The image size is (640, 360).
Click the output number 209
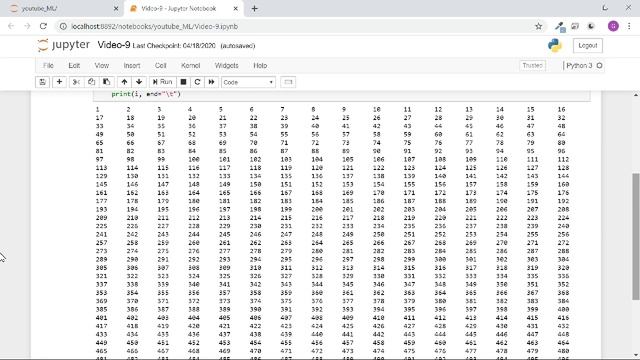(102, 218)
